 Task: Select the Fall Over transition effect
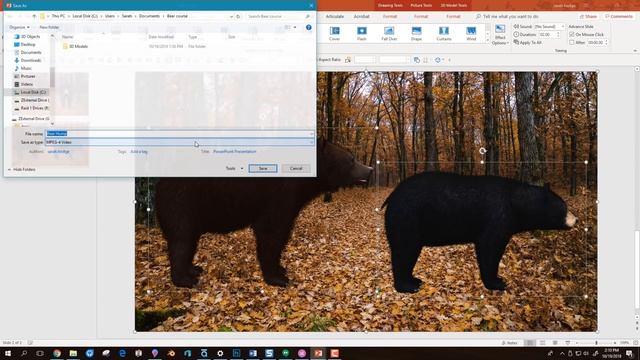(x=389, y=33)
